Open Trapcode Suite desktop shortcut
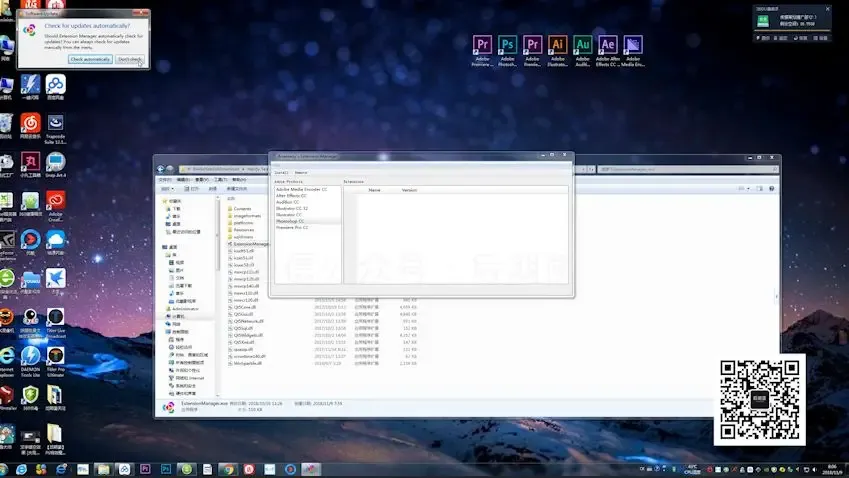The image size is (849, 478). pyautogui.click(x=55, y=129)
